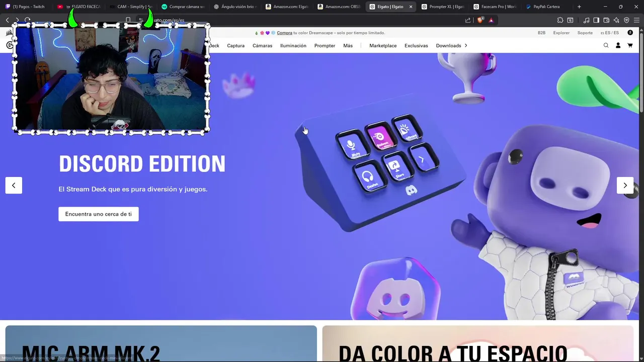This screenshot has width=644, height=362.
Task: Open a new browser tab
Action: click(x=579, y=7)
